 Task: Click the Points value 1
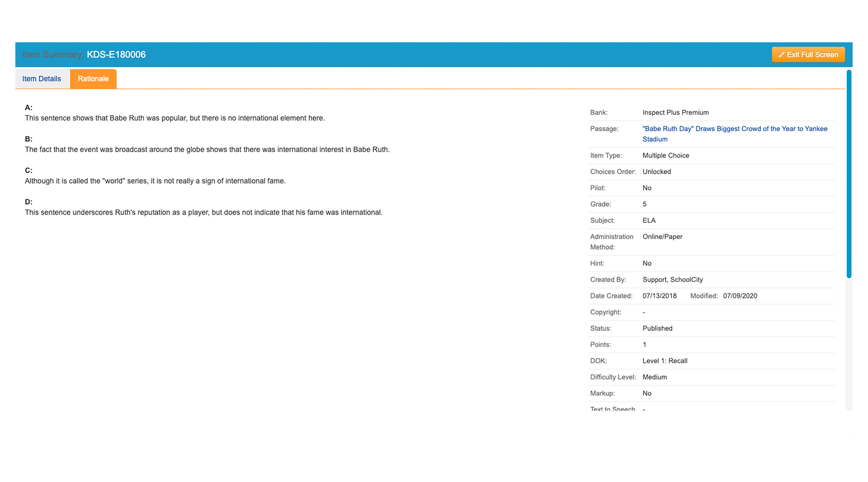tap(644, 344)
